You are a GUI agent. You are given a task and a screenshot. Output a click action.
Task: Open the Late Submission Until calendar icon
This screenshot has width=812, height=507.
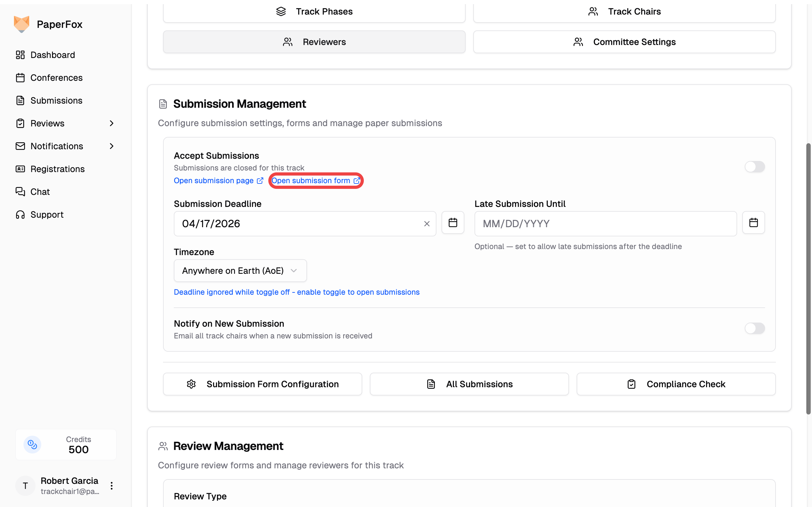pos(753,223)
